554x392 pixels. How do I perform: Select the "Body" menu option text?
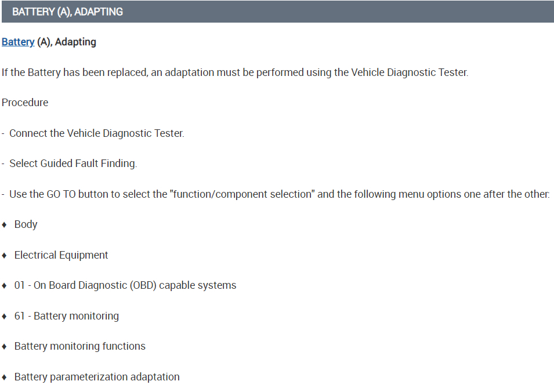pyautogui.click(x=26, y=224)
